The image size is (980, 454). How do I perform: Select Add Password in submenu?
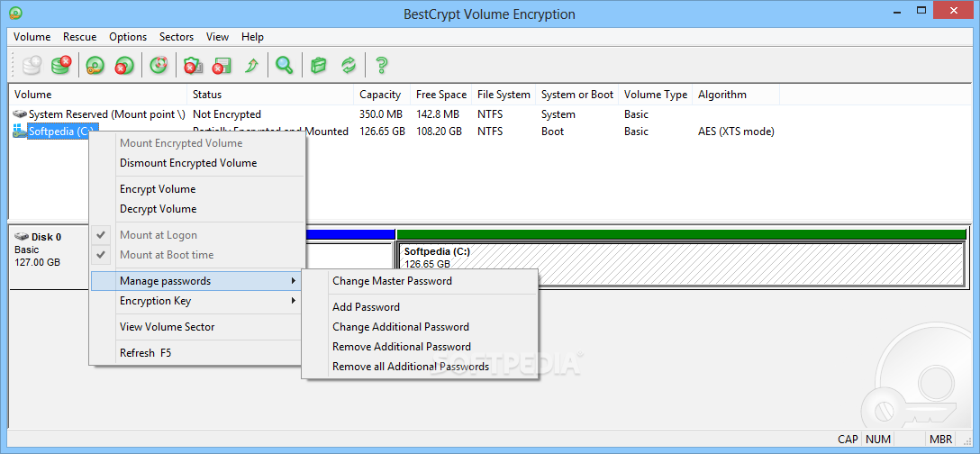pos(420,307)
